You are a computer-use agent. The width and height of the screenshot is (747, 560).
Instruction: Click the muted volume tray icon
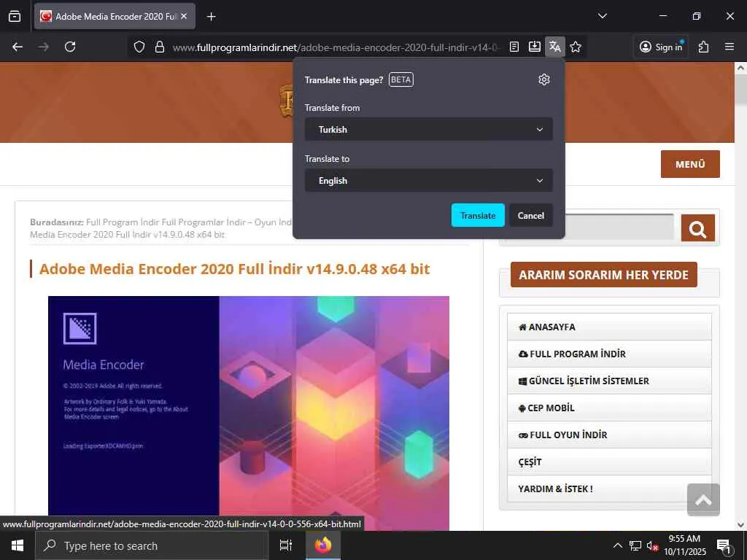(x=652, y=545)
